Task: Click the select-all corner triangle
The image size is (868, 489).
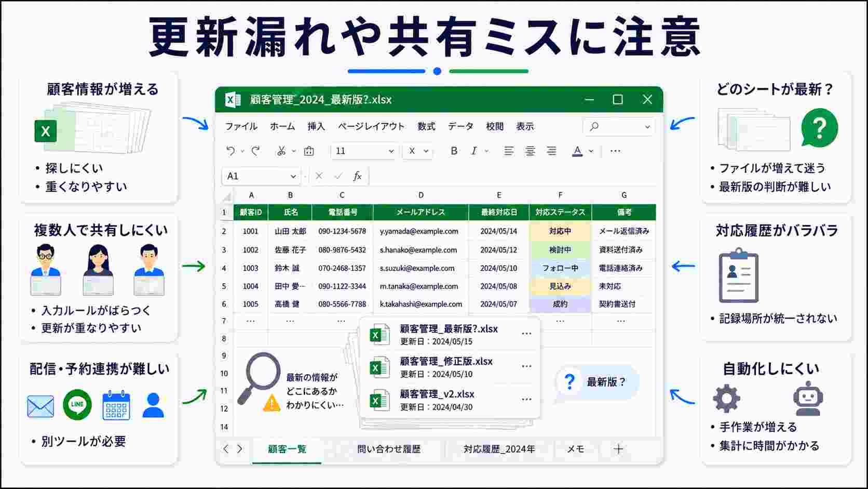Action: pyautogui.click(x=227, y=197)
